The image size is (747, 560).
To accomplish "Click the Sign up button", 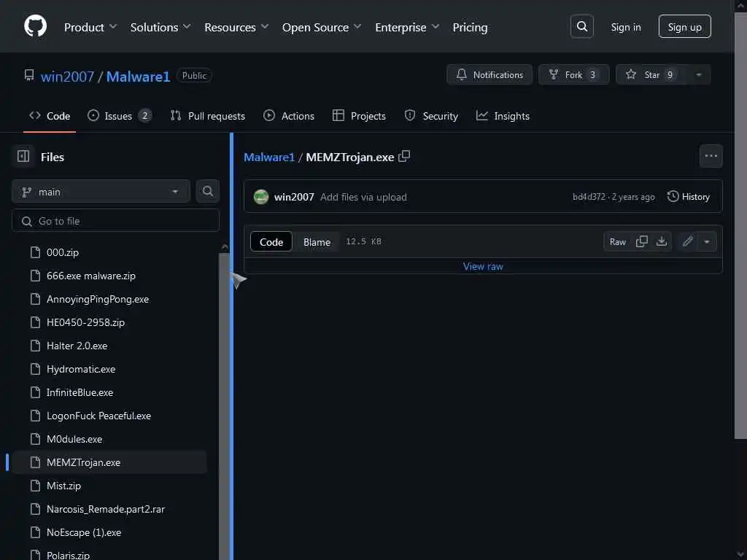I will 684,27.
